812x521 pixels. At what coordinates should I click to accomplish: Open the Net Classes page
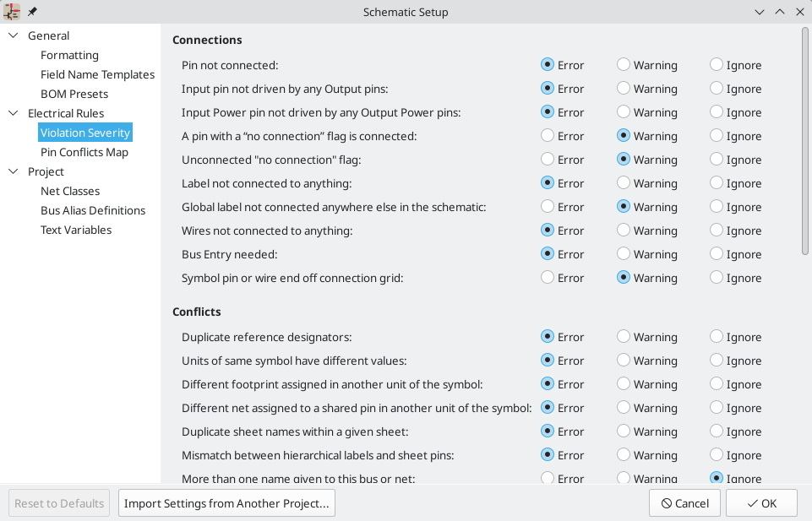70,190
